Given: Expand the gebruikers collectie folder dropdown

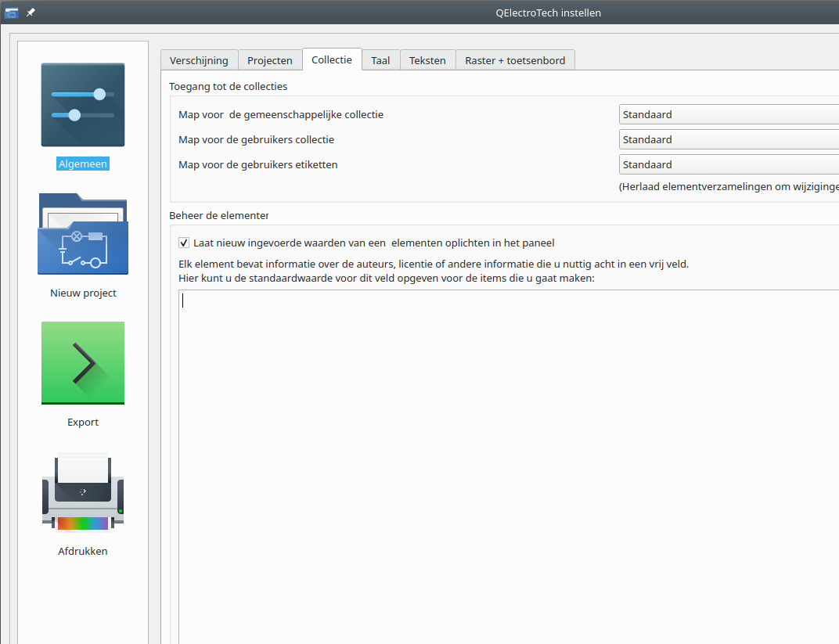Looking at the screenshot, I should [728, 140].
